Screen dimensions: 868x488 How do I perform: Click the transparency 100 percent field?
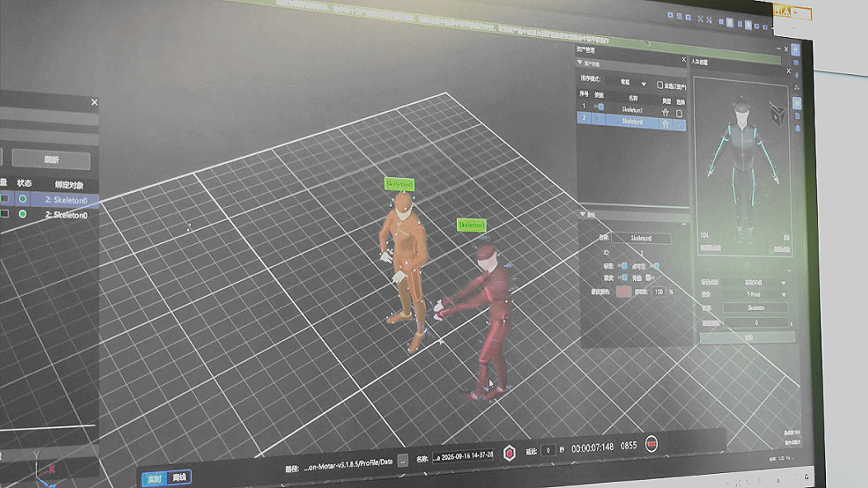(658, 291)
